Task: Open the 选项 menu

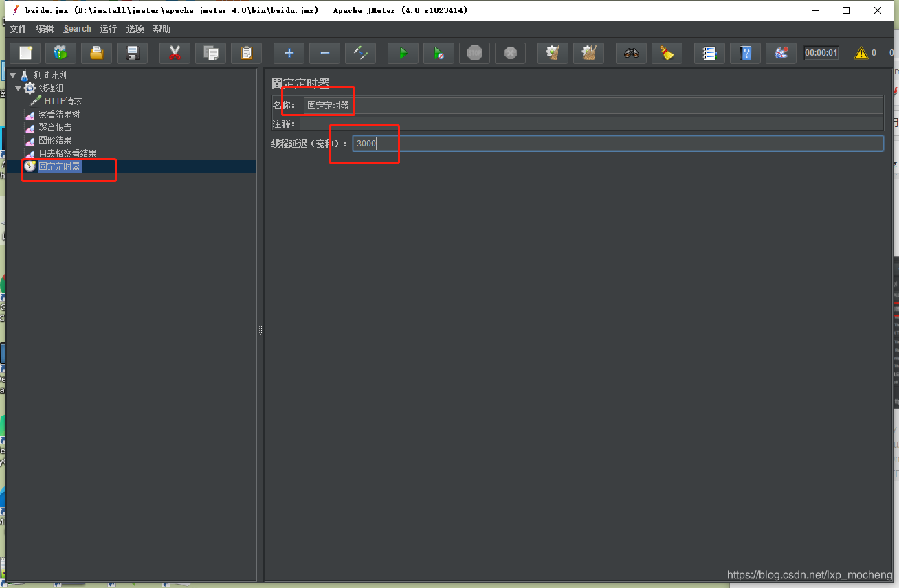Action: pyautogui.click(x=135, y=29)
